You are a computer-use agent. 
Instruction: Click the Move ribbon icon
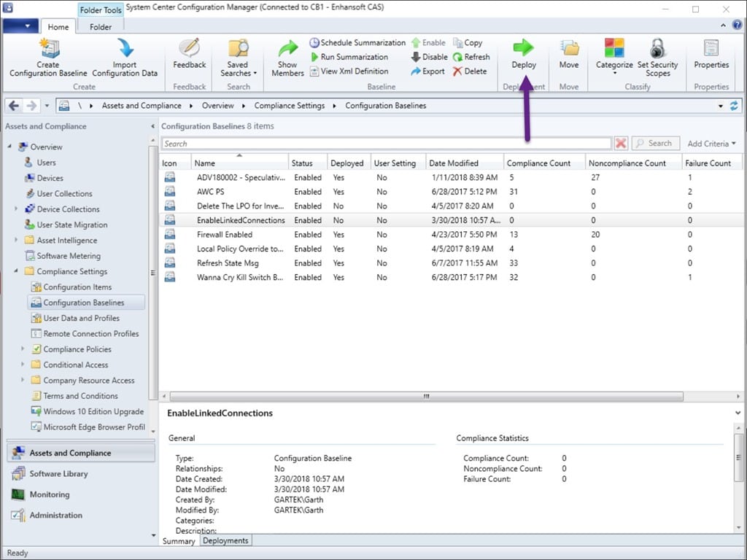[569, 48]
